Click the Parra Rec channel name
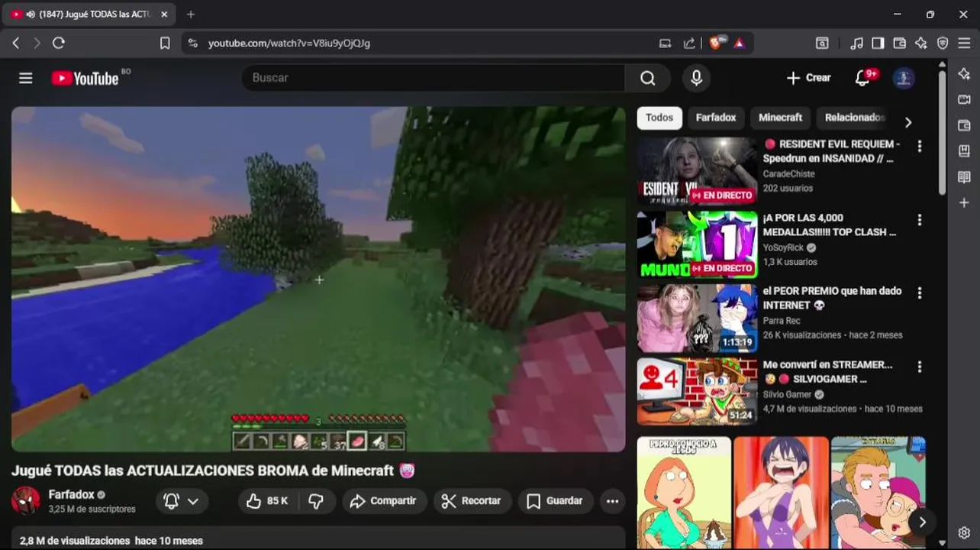 pos(782,321)
